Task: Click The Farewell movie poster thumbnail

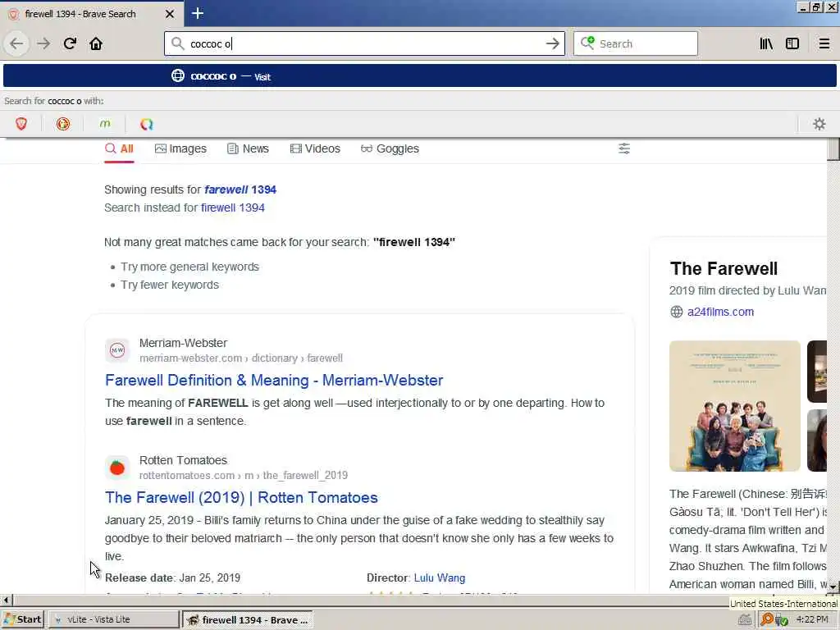Action: pos(734,406)
